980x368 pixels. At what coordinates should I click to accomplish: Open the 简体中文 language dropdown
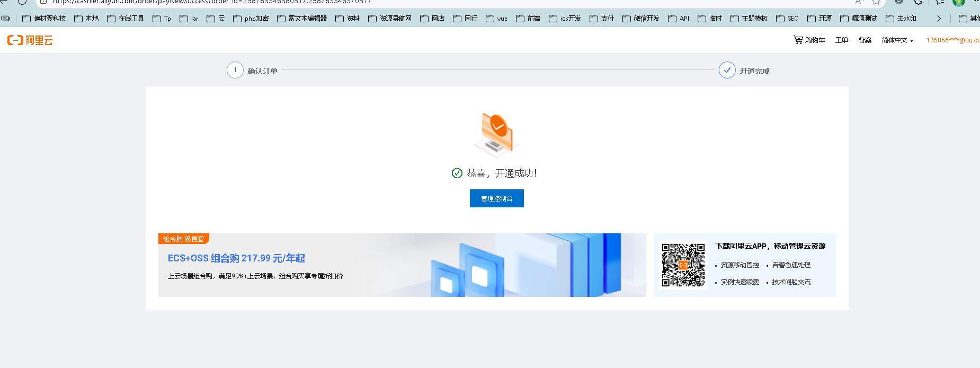897,40
